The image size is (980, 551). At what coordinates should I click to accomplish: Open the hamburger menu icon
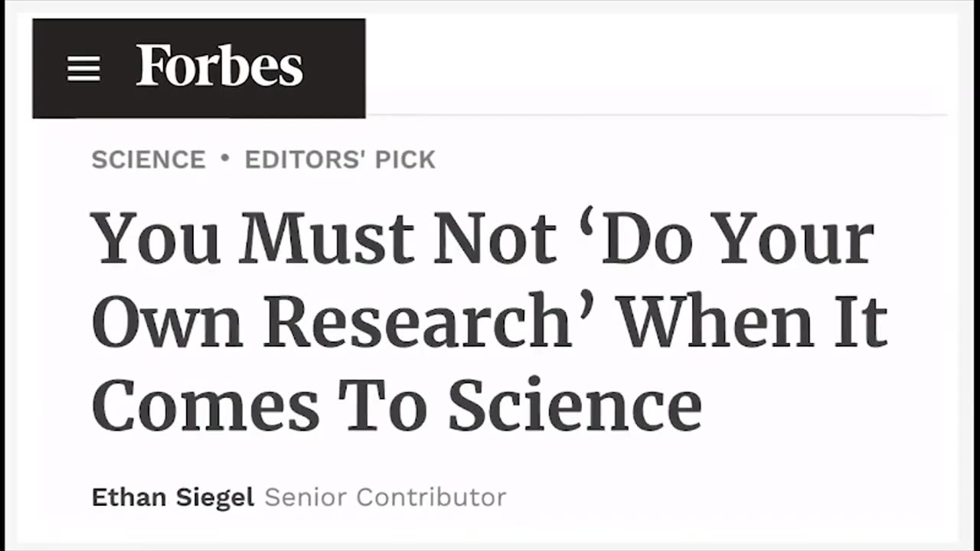(83, 69)
